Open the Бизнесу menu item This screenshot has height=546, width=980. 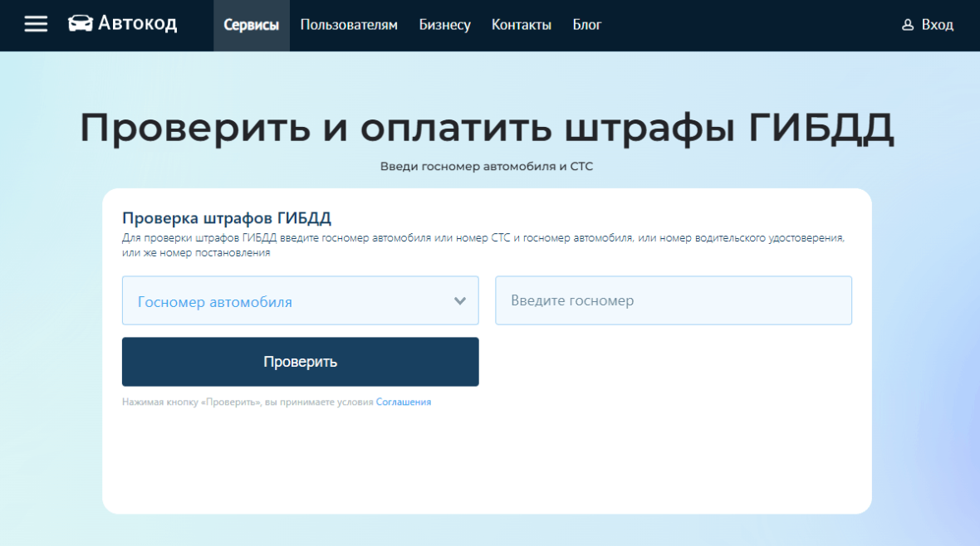point(444,25)
